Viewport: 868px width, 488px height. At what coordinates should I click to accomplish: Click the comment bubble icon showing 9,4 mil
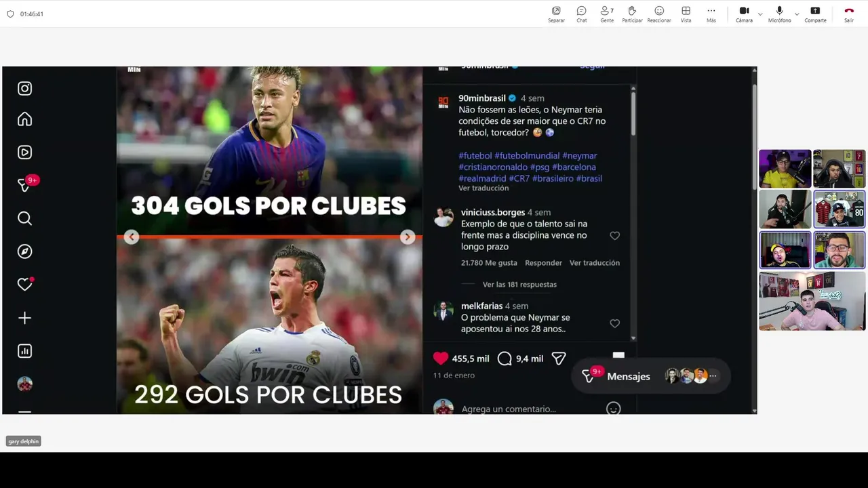tap(505, 359)
